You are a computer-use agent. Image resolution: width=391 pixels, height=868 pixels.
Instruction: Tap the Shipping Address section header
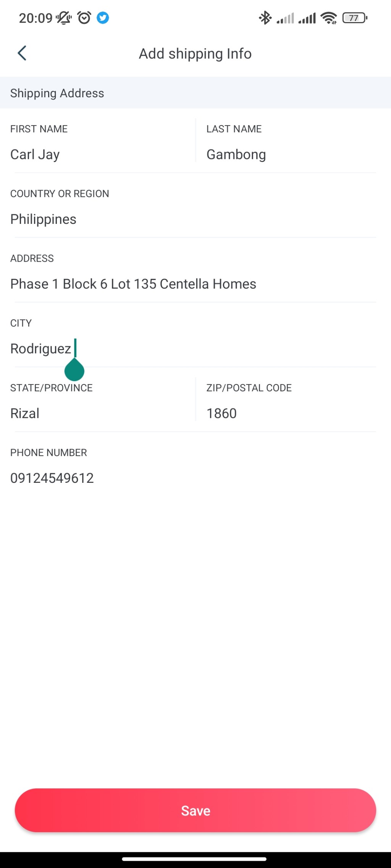[57, 93]
